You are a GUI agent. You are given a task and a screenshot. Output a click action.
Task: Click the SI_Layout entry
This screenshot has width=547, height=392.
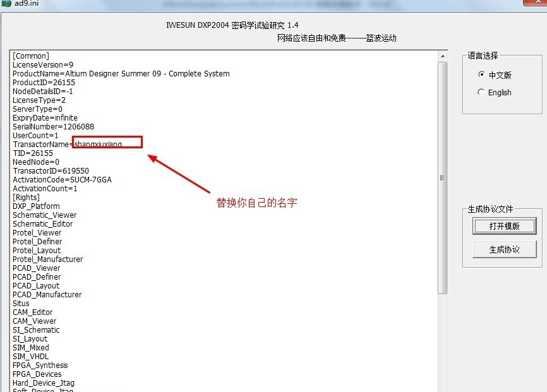(30, 339)
